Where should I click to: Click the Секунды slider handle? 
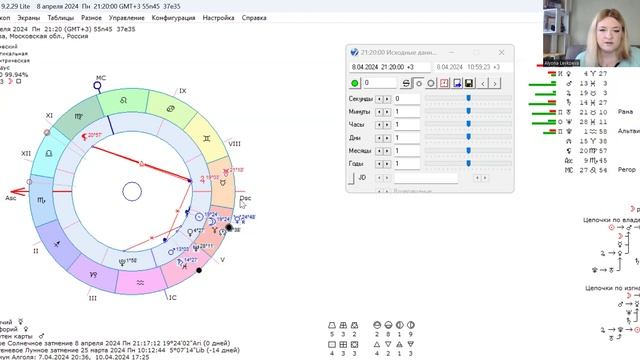coord(469,98)
